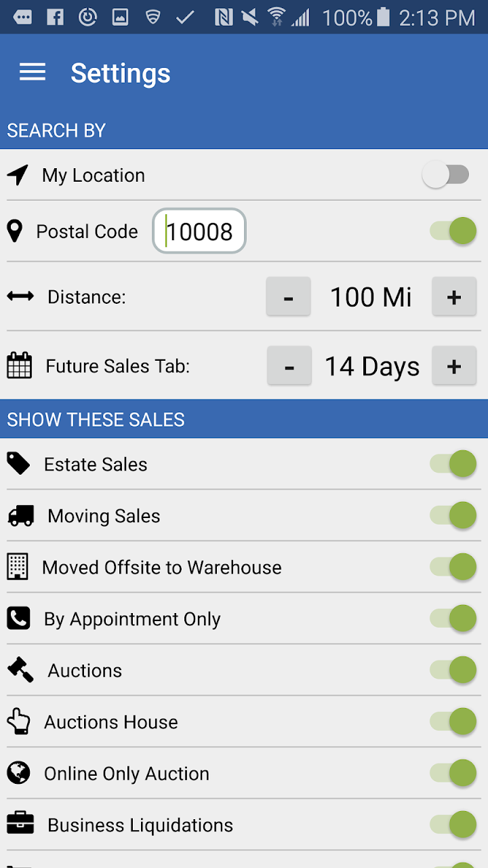Tap the Moving Sales truck icon

tap(21, 516)
